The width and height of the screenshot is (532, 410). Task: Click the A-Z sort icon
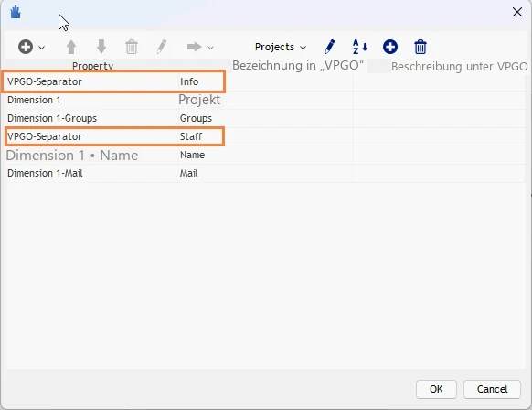(359, 47)
